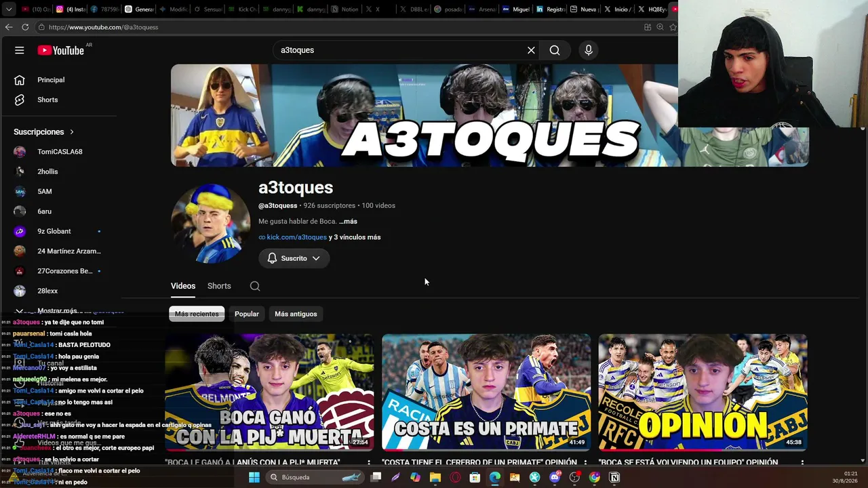Go to the YouTube logo home link
The image size is (868, 488).
[x=61, y=50]
